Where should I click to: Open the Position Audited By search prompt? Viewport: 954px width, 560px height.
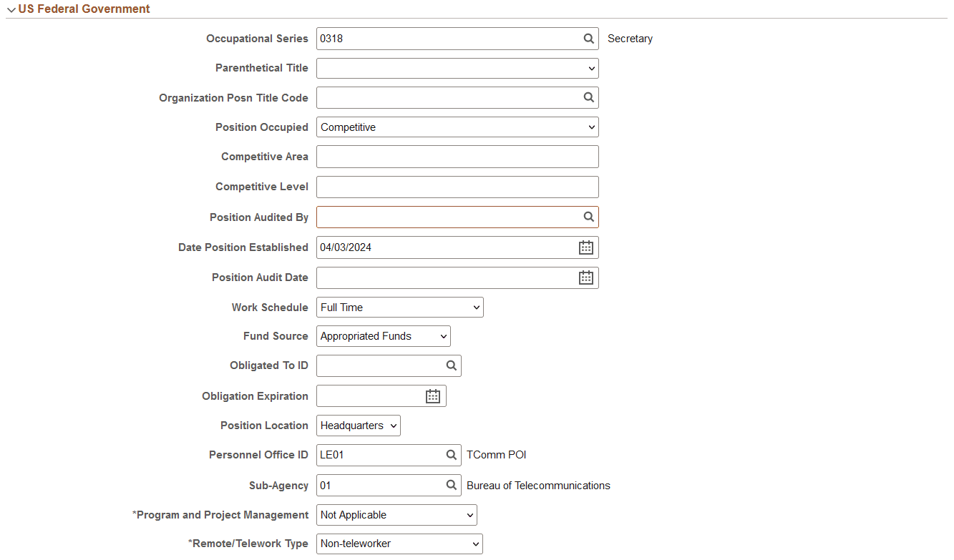point(588,217)
